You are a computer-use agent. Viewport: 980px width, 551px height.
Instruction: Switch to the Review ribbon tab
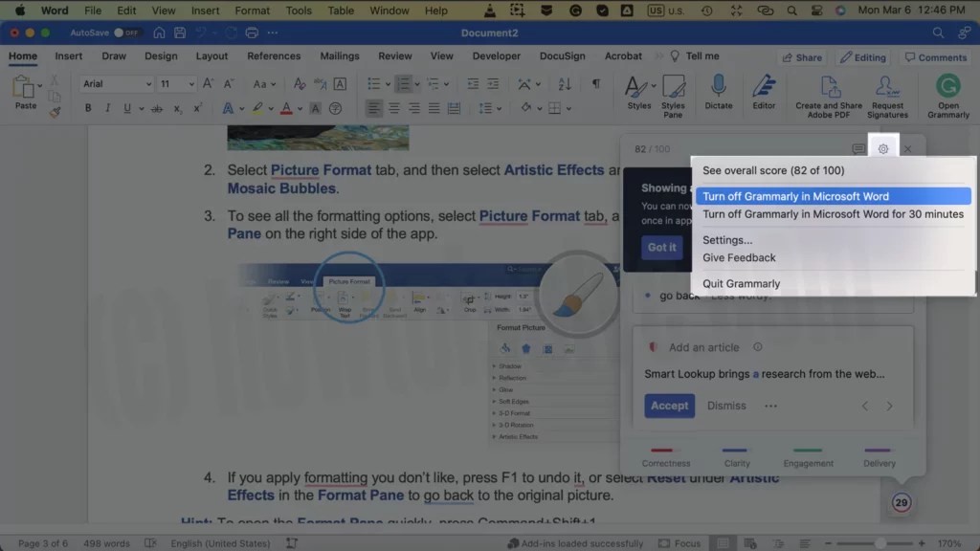[x=394, y=55]
